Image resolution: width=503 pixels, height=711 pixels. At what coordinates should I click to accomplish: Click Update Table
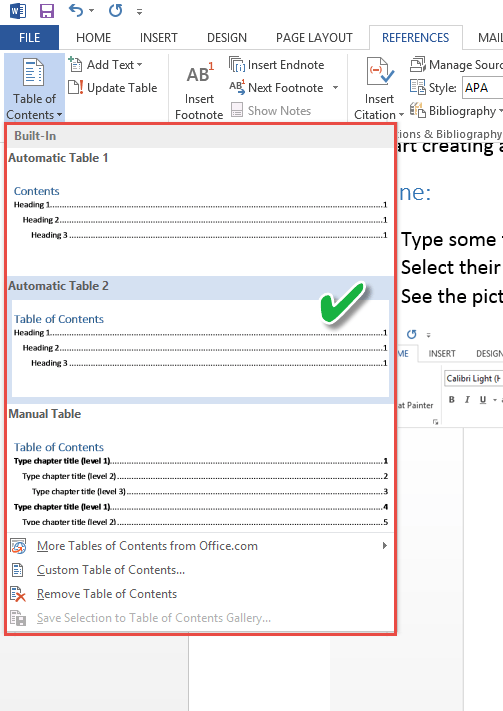click(x=113, y=88)
